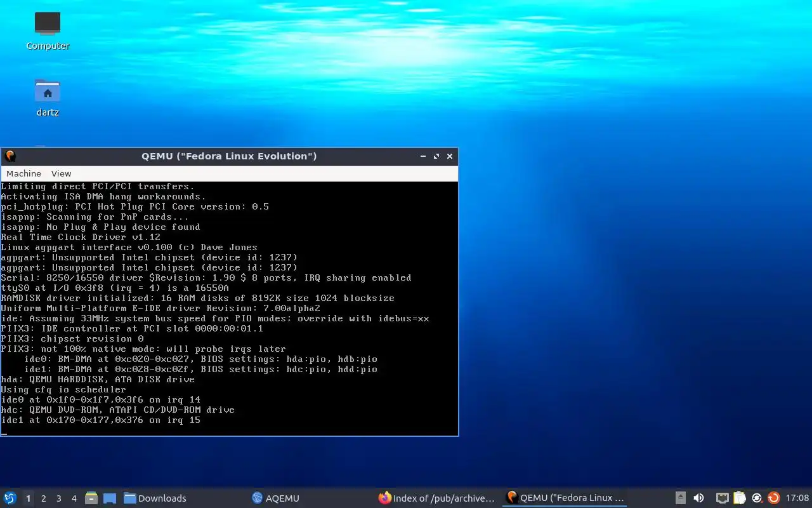Click the 17:08 clock in the panel
This screenshot has width=812, height=508.
(797, 498)
